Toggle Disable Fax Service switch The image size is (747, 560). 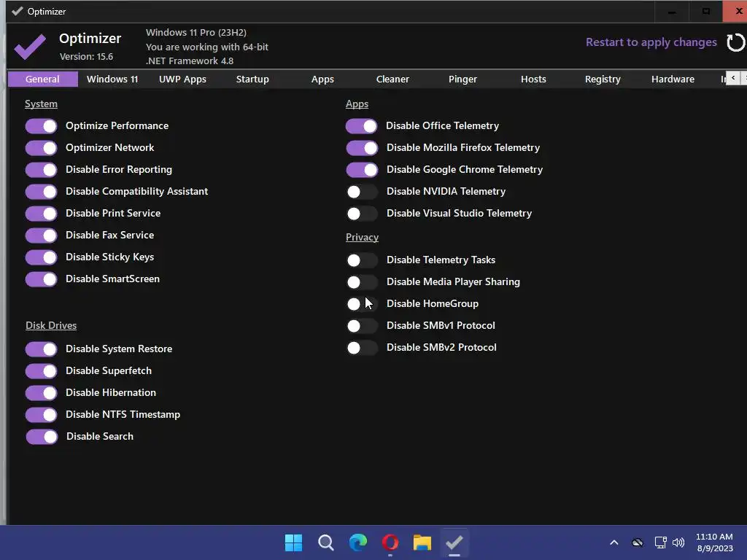click(42, 236)
